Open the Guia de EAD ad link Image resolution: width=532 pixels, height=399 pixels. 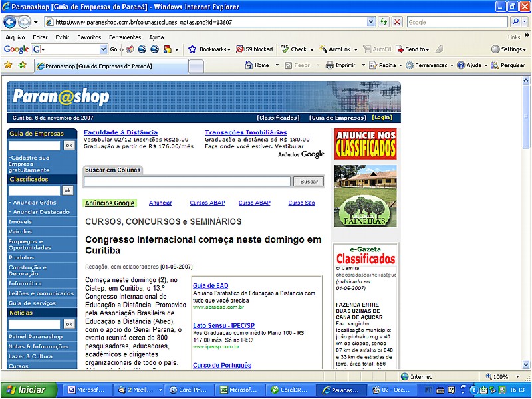click(210, 285)
